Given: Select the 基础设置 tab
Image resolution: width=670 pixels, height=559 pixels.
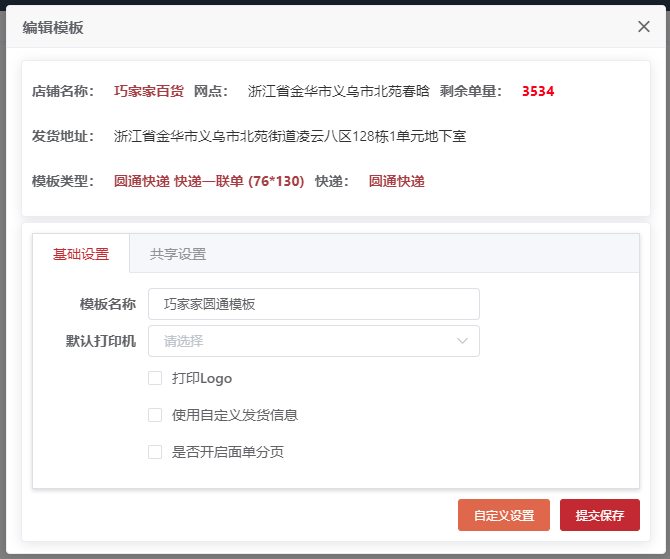Looking at the screenshot, I should tap(81, 254).
